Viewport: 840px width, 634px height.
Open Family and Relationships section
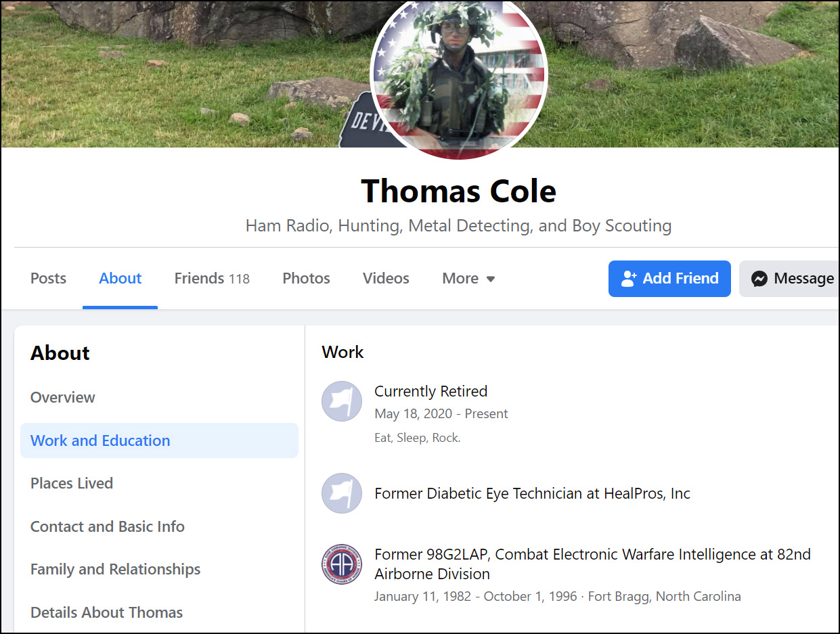pyautogui.click(x=115, y=569)
